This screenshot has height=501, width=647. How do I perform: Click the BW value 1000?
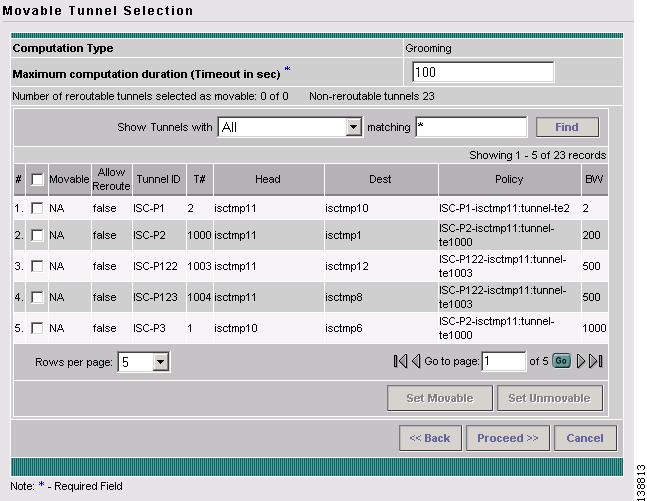pos(594,328)
